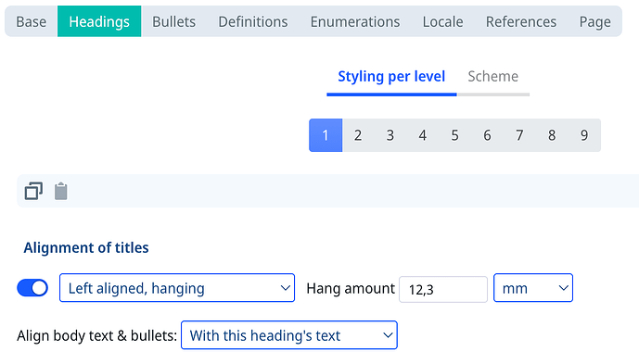
Task: Toggle the alignment of titles switch
Action: coord(32,288)
